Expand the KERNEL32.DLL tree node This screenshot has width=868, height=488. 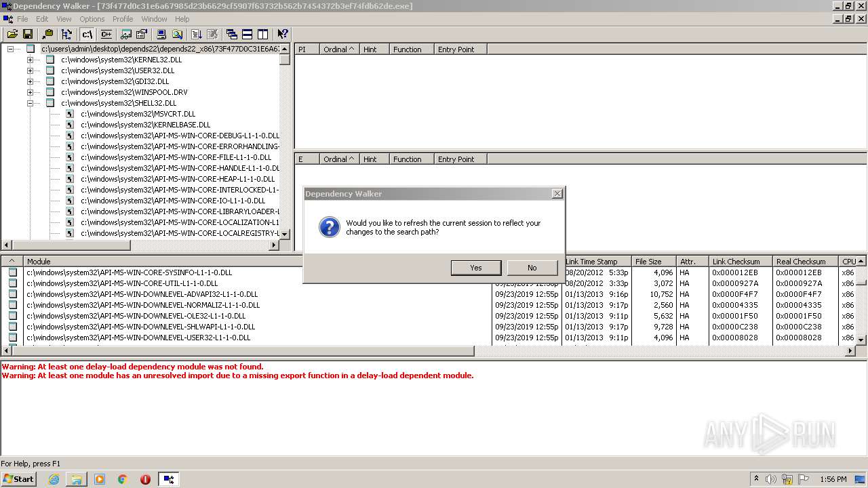pyautogui.click(x=31, y=60)
